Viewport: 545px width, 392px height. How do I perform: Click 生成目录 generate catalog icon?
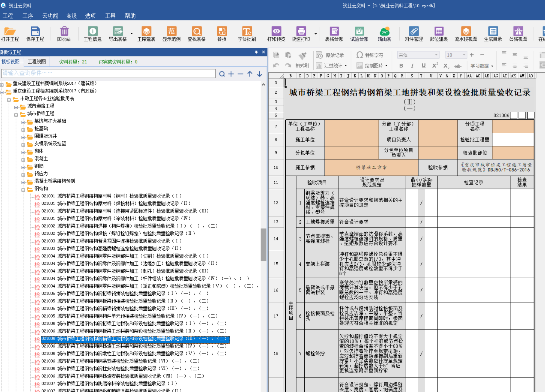493,34
